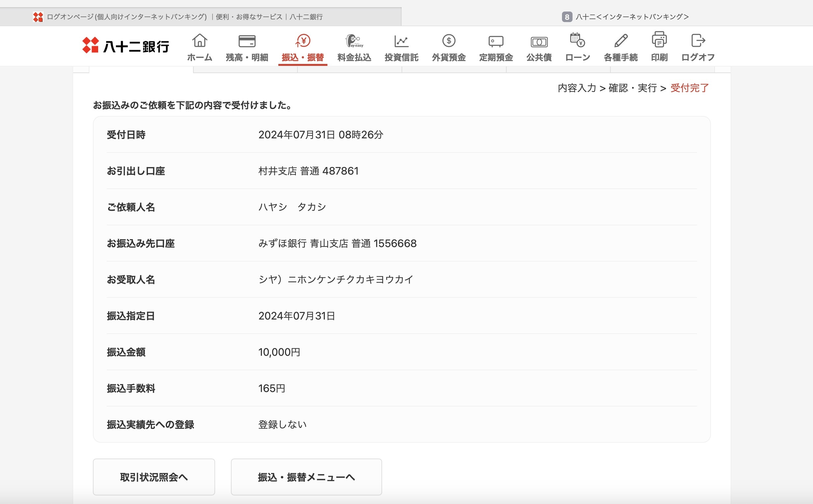Click the ハヤシ タカシ requester name
This screenshot has height=504, width=813.
pyautogui.click(x=292, y=207)
